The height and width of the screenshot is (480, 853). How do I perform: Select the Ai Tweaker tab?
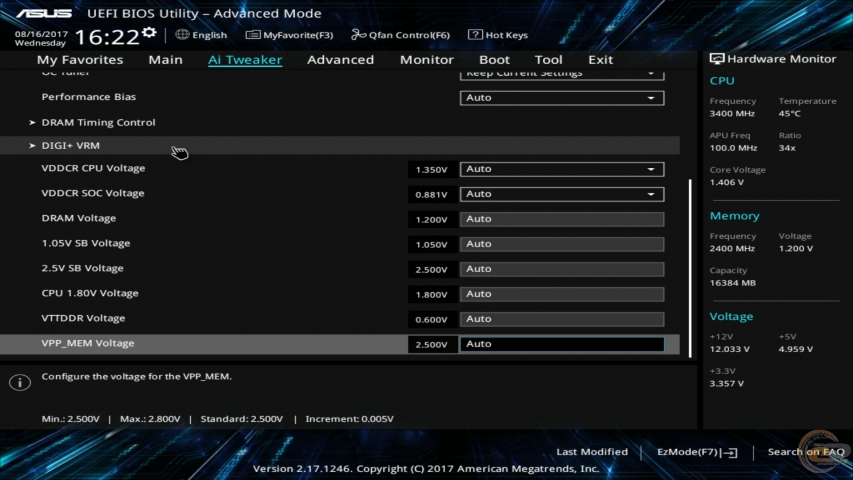[x=245, y=59]
